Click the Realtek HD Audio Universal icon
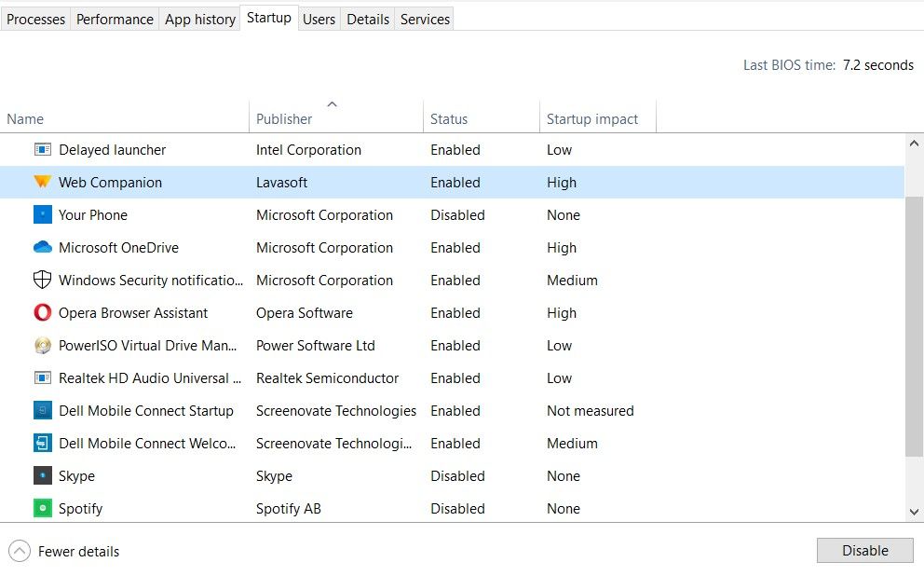 (43, 377)
